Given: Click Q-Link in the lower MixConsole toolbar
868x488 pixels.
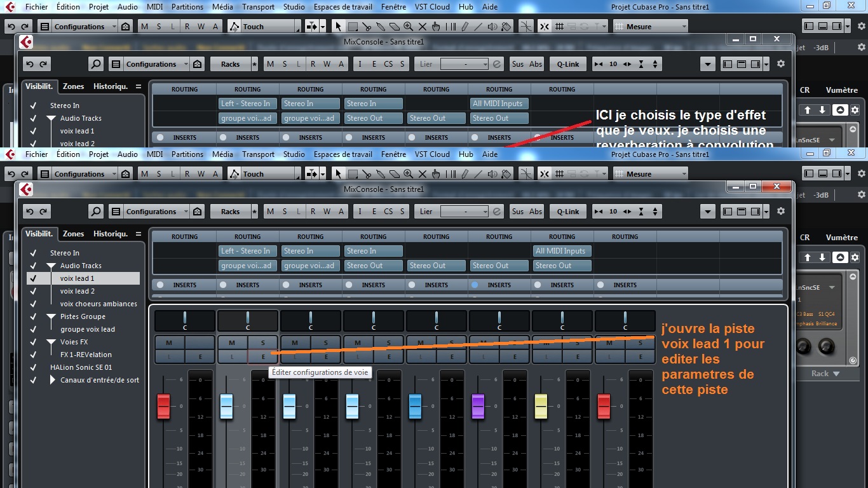Looking at the screenshot, I should 568,212.
